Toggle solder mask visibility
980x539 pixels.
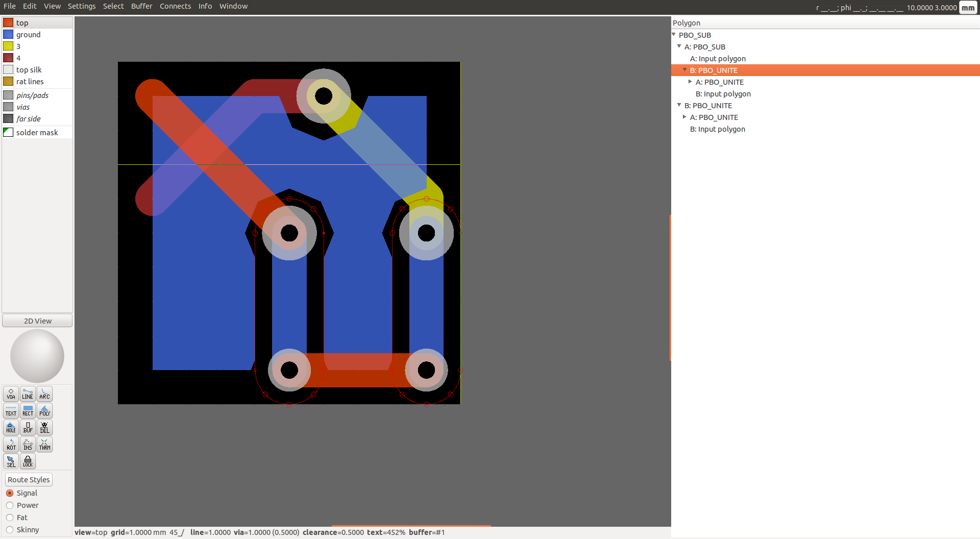pyautogui.click(x=8, y=132)
